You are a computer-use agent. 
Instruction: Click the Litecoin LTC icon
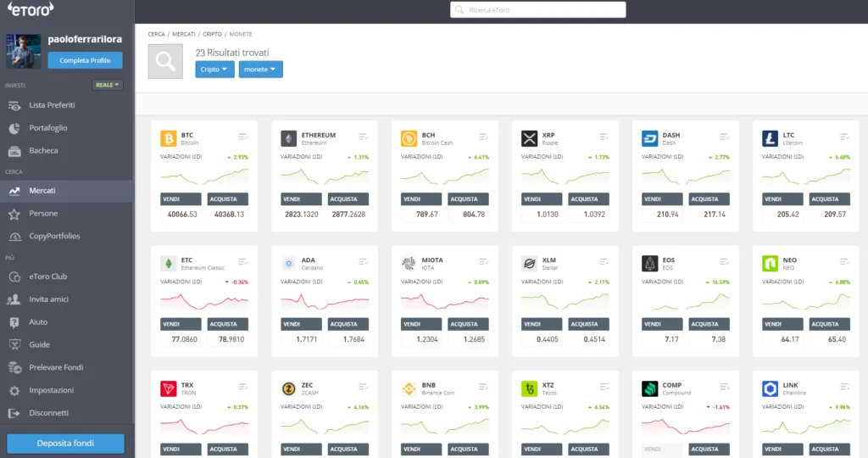(x=770, y=138)
